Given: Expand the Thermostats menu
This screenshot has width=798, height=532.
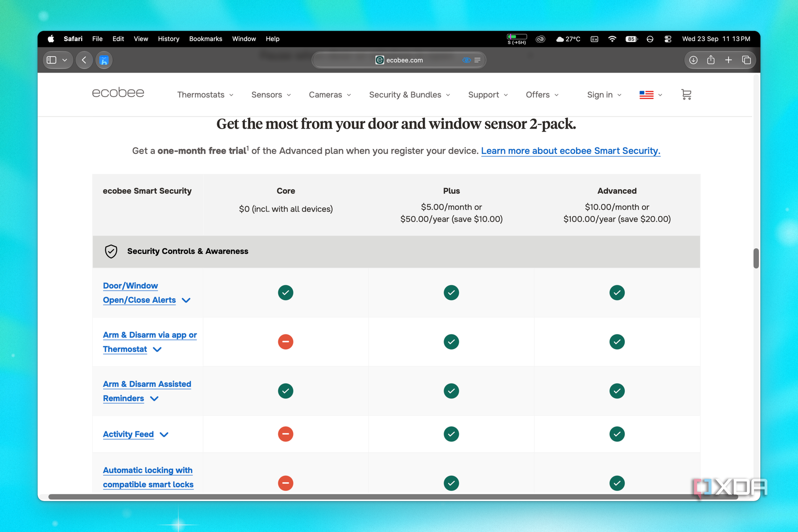Looking at the screenshot, I should (x=205, y=95).
